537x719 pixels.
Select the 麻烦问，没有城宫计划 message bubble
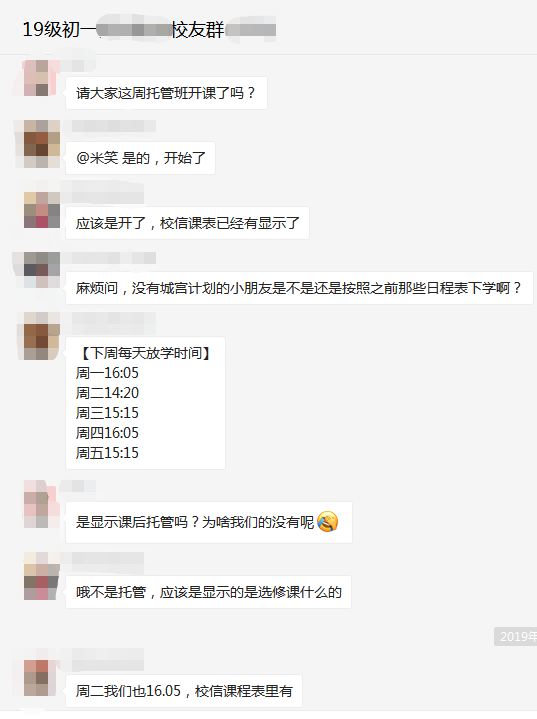click(299, 288)
